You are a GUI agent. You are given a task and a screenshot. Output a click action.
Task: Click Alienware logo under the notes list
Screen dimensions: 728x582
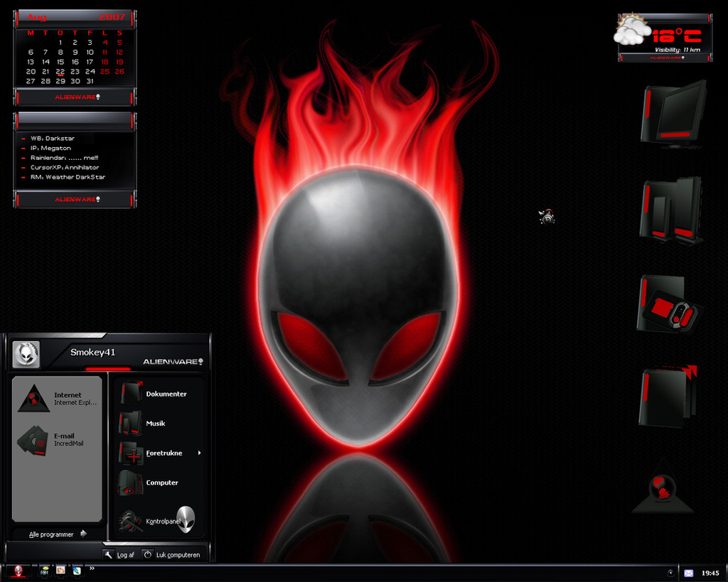(77, 200)
